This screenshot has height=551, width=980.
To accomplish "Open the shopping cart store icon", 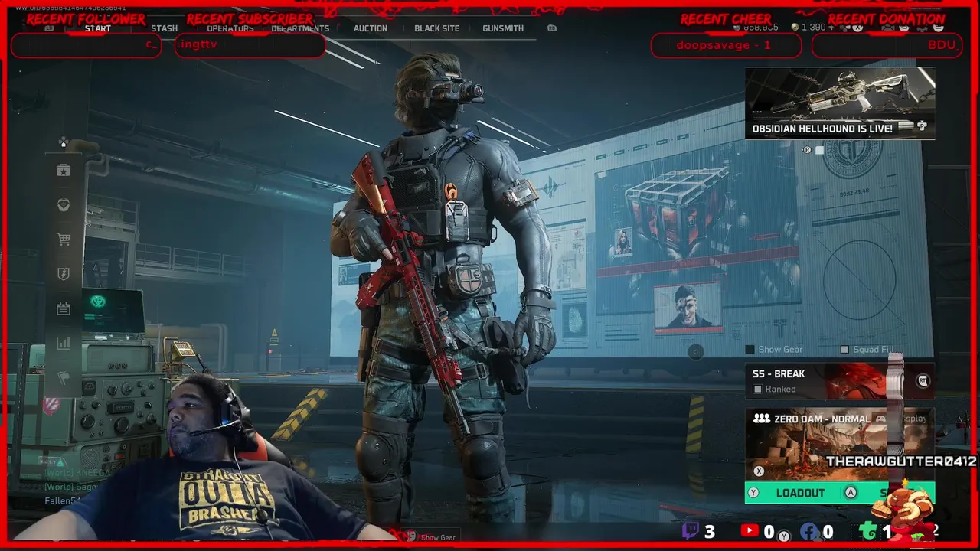I will point(64,240).
